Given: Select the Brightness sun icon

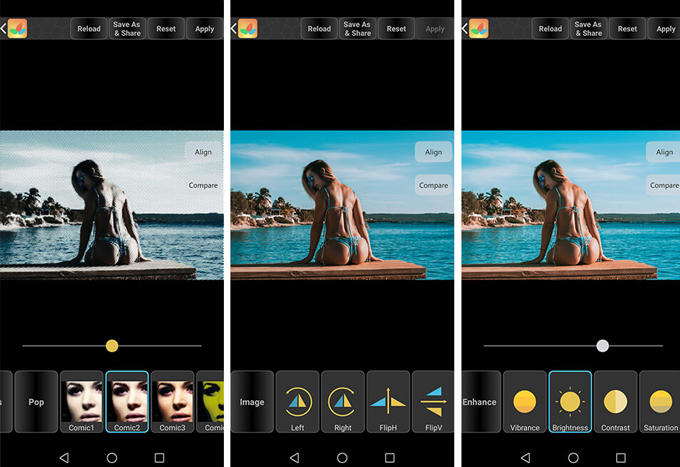Looking at the screenshot, I should 570,401.
